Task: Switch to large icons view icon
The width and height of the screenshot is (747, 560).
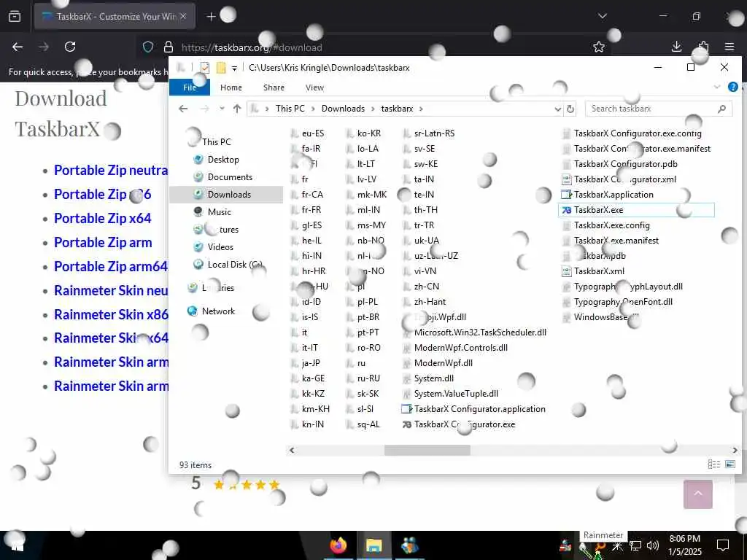Action: coord(730,464)
